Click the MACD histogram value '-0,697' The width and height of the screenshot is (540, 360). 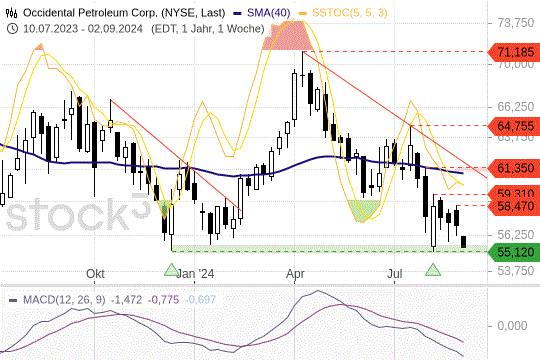[x=200, y=300]
